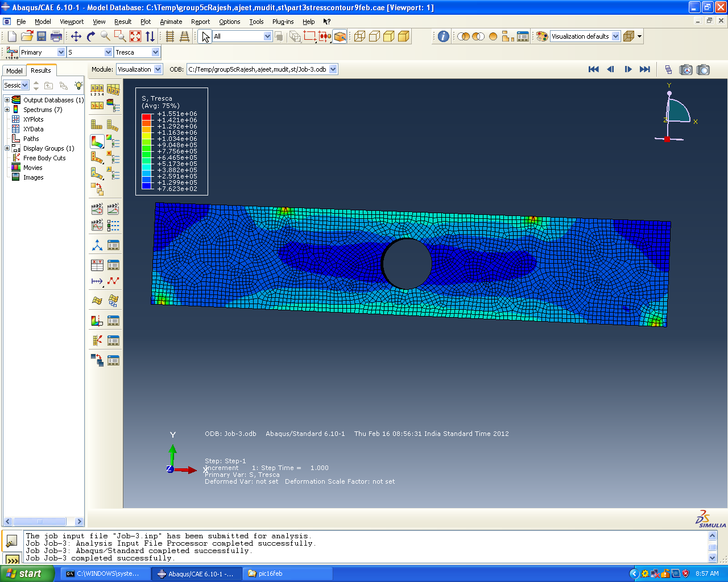Click the Field Output toolbar icon

coord(12,52)
